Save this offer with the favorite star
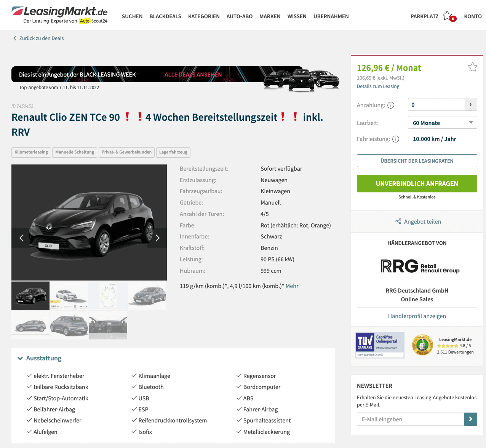This screenshot has height=448, width=486. [x=473, y=67]
